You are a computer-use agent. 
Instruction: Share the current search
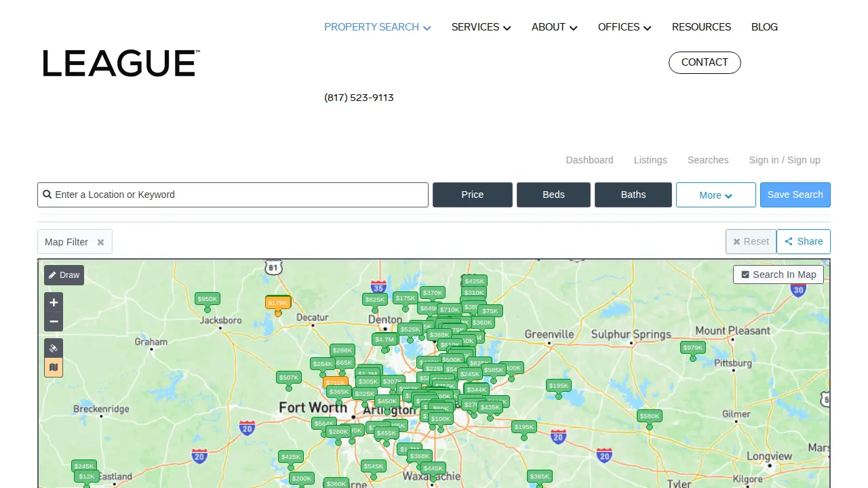[804, 241]
